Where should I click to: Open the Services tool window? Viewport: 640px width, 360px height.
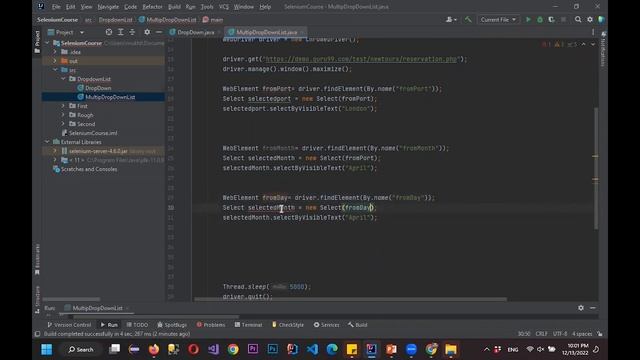pyautogui.click(x=327, y=324)
